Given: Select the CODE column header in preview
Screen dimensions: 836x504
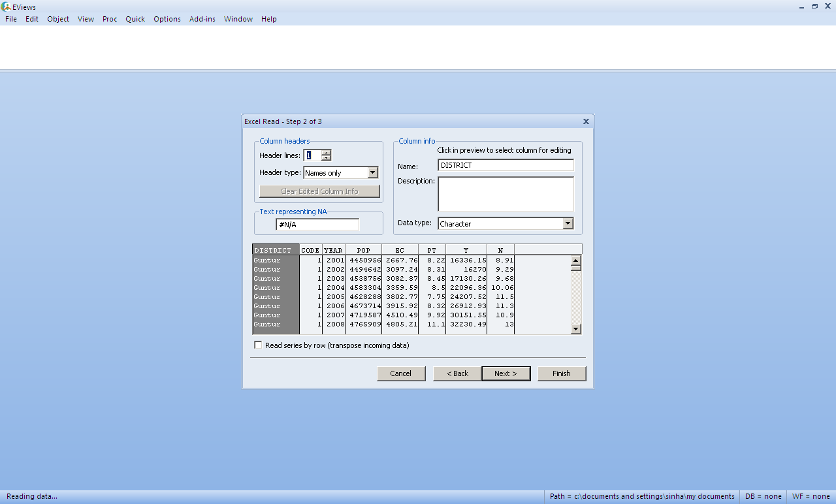Looking at the screenshot, I should pos(310,250).
